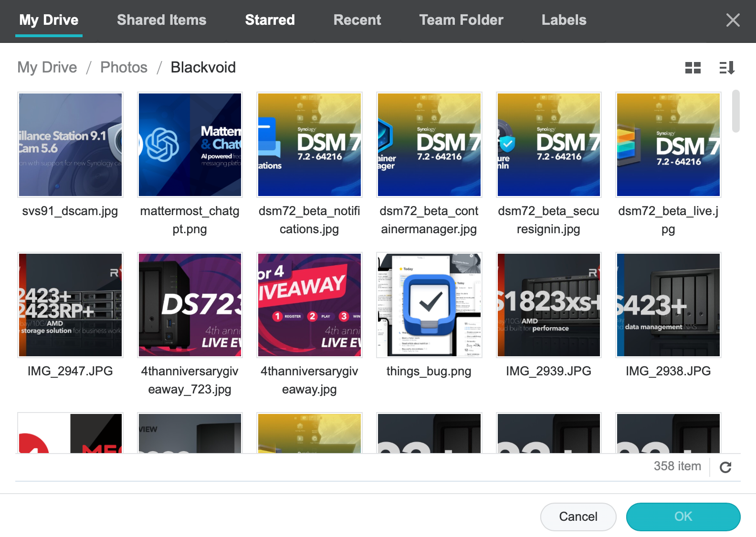
Task: Click the IMG_2939.JPG file name
Action: click(x=549, y=371)
